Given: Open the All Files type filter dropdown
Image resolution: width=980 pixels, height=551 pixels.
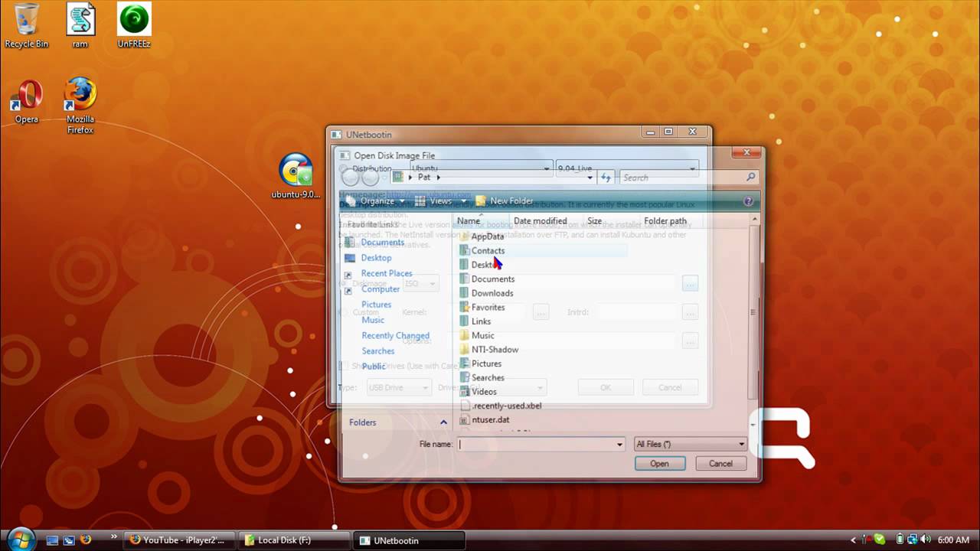Looking at the screenshot, I should click(690, 445).
